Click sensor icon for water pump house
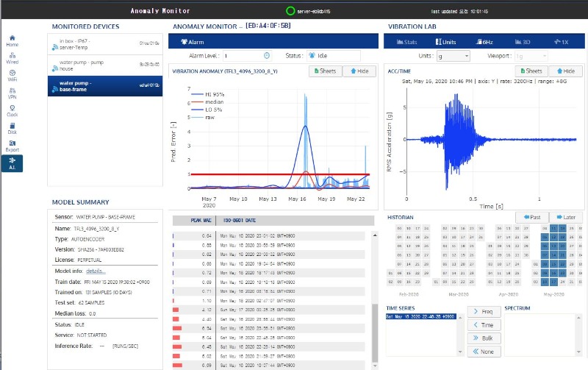Viewport: 588px width, 370px height. tap(54, 68)
